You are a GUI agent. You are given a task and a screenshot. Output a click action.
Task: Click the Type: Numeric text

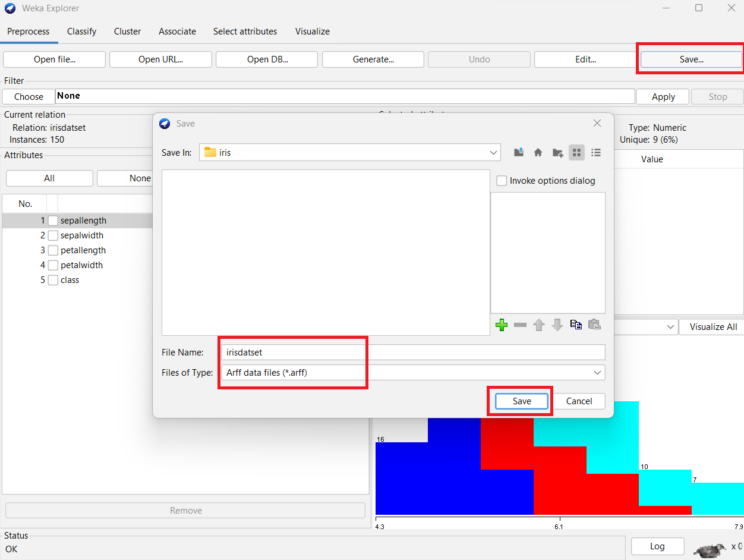coord(657,128)
